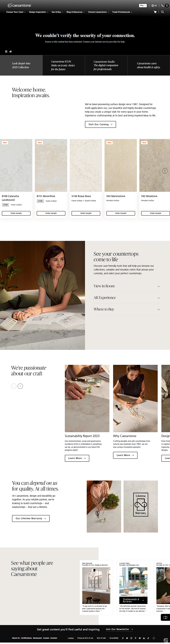Click the search magnifier icon
The image size is (170, 644).
tap(162, 12)
